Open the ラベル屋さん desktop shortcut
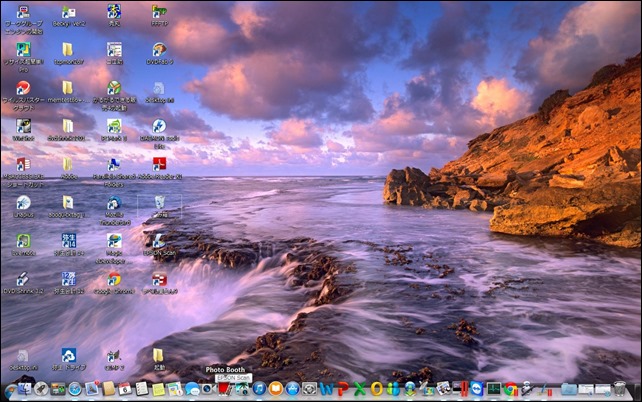Screen dimensions: 642x402 pos(159,283)
